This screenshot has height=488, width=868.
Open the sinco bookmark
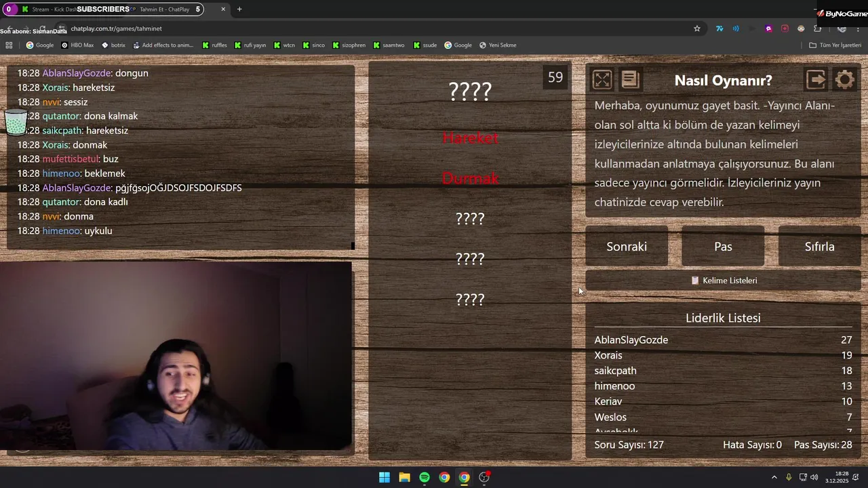click(313, 45)
